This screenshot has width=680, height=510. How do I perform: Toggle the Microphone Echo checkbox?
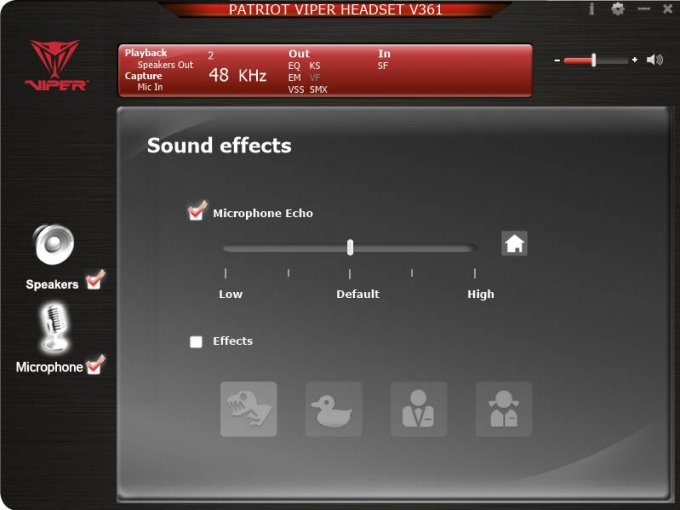coord(196,211)
